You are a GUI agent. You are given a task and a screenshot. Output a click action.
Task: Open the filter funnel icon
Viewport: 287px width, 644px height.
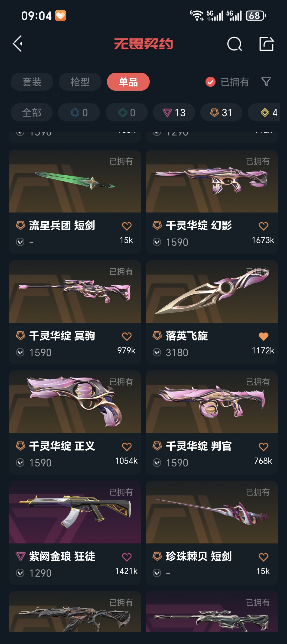tap(266, 81)
